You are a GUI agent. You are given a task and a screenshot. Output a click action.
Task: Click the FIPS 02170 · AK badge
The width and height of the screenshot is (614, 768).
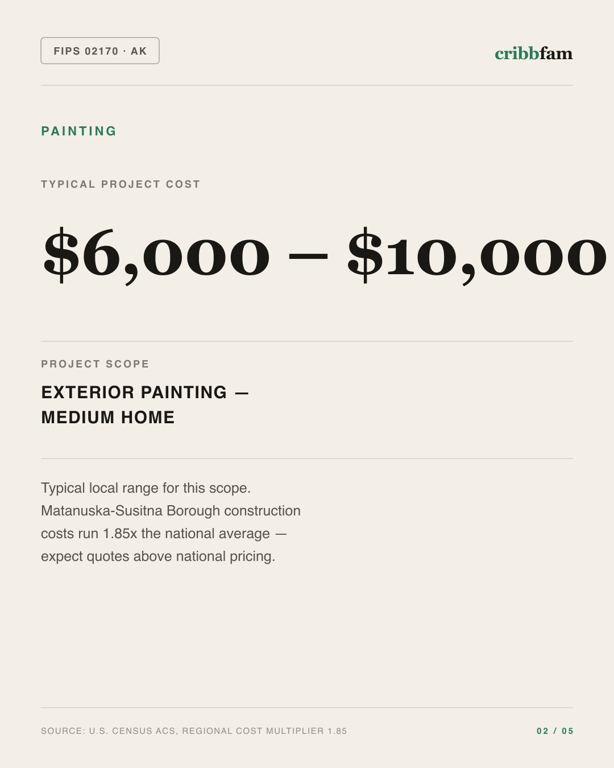(100, 50)
